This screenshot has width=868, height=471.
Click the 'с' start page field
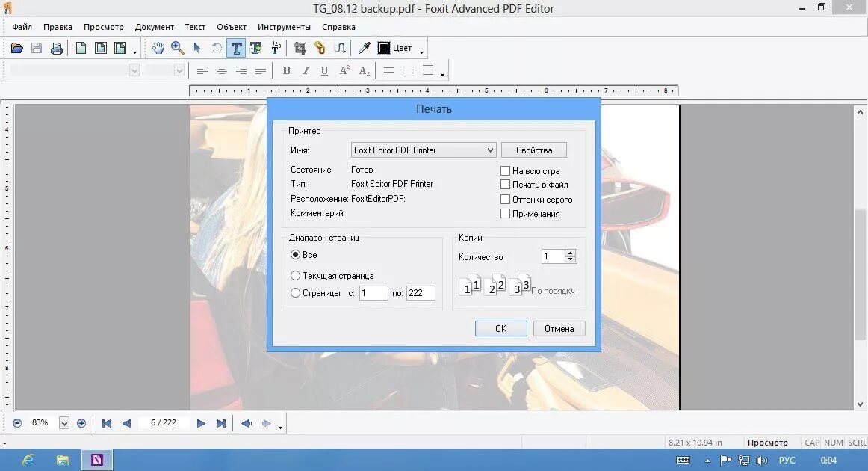point(373,293)
